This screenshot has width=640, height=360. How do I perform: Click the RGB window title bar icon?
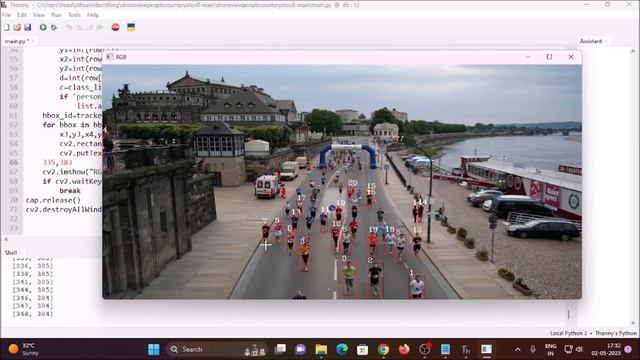(x=109, y=57)
